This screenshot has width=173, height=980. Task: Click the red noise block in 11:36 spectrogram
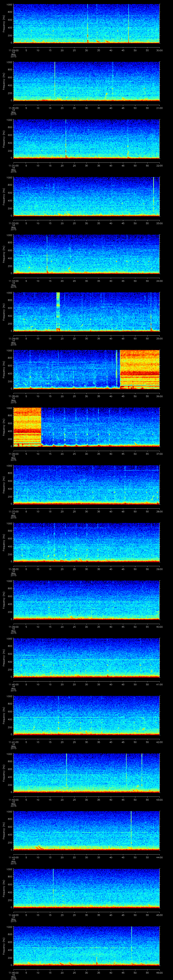tap(27, 426)
